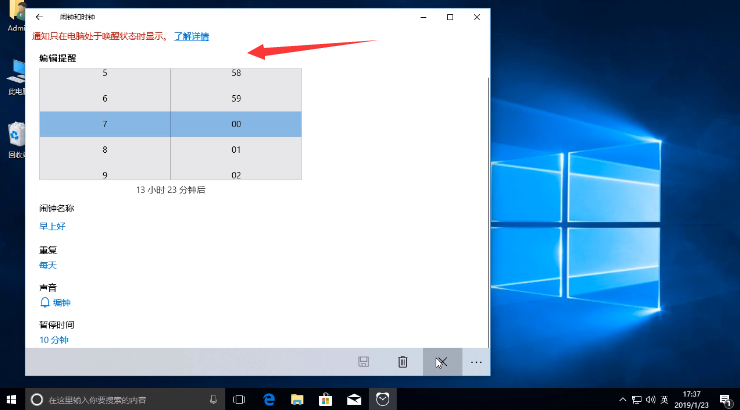This screenshot has height=410, width=740.
Task: Click Alarms & Clock taskbar icon
Action: [x=382, y=400]
